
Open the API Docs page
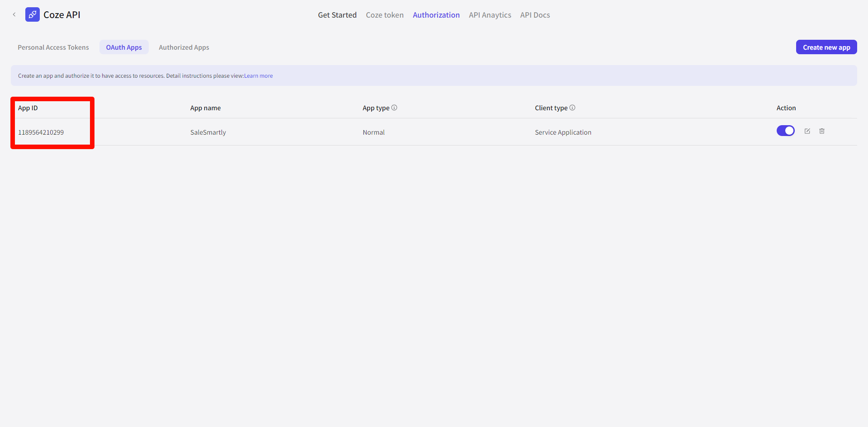535,15
